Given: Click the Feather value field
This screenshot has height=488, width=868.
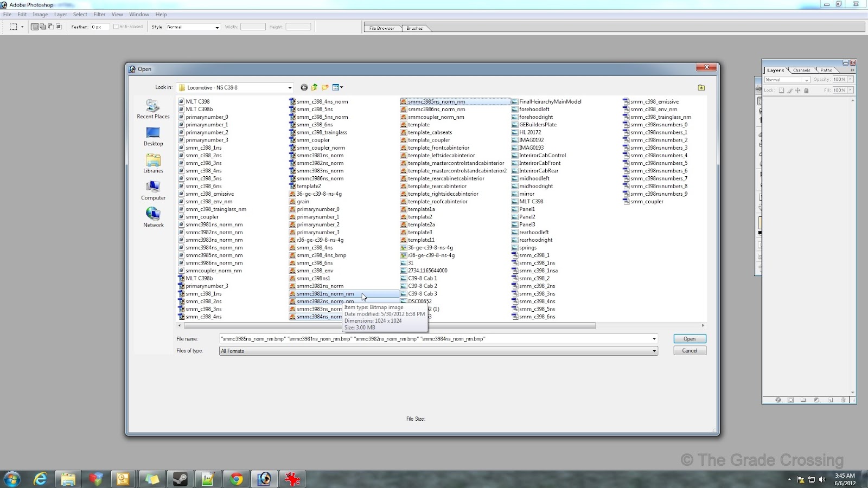Looking at the screenshot, I should tap(99, 27).
